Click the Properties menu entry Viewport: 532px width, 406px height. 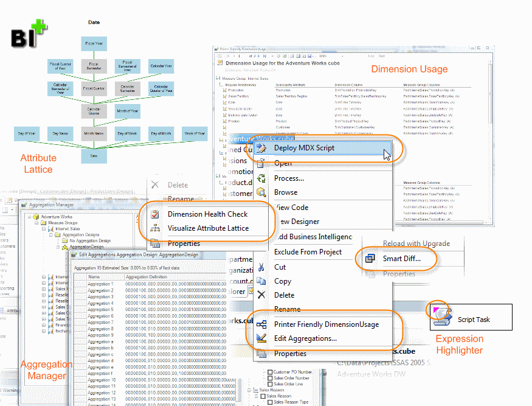point(290,353)
